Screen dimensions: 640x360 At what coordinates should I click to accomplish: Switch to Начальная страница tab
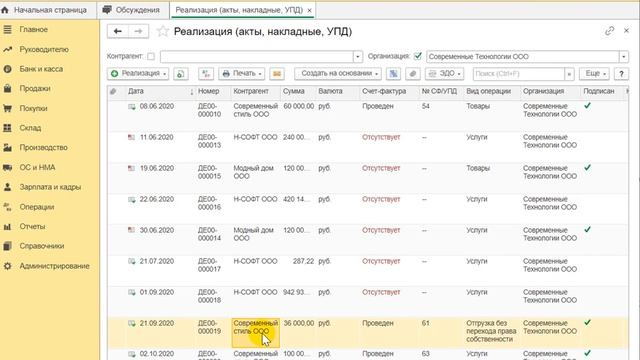point(44,10)
